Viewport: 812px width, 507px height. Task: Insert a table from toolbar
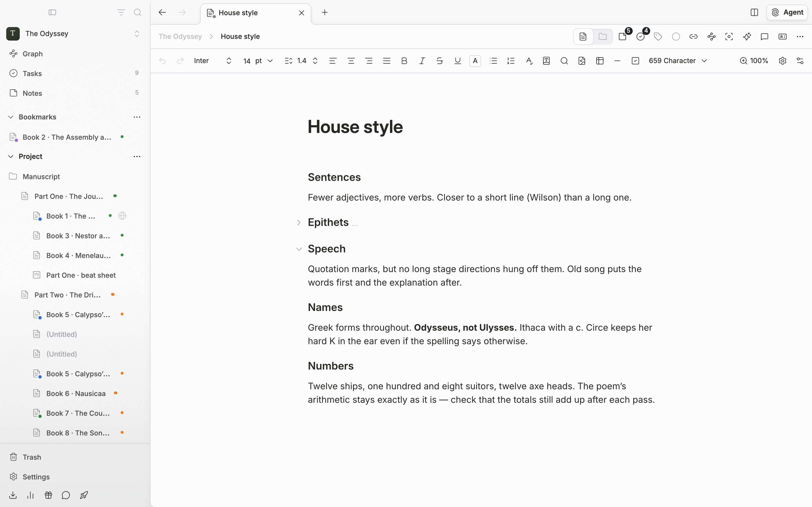(600, 61)
